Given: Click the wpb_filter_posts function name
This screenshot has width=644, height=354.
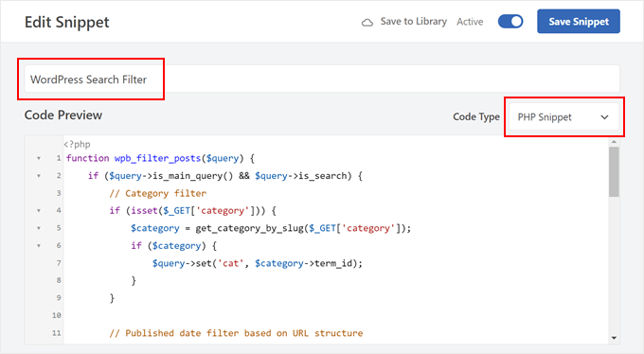Looking at the screenshot, I should pyautogui.click(x=157, y=158).
